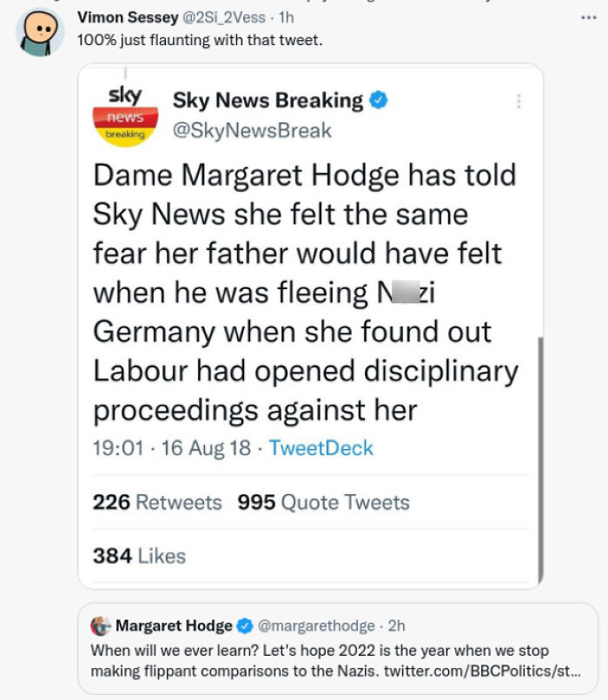Click the @SkyNewsBreak handle

252,131
